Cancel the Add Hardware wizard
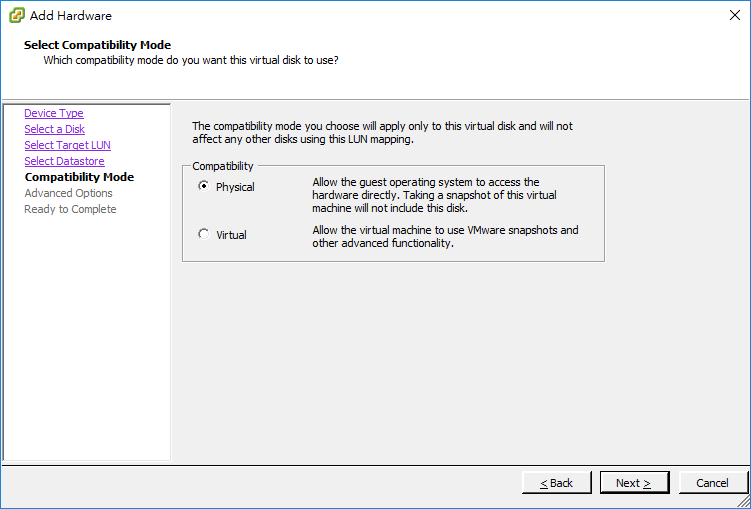Screen dimensions: 751x509 click(712, 483)
